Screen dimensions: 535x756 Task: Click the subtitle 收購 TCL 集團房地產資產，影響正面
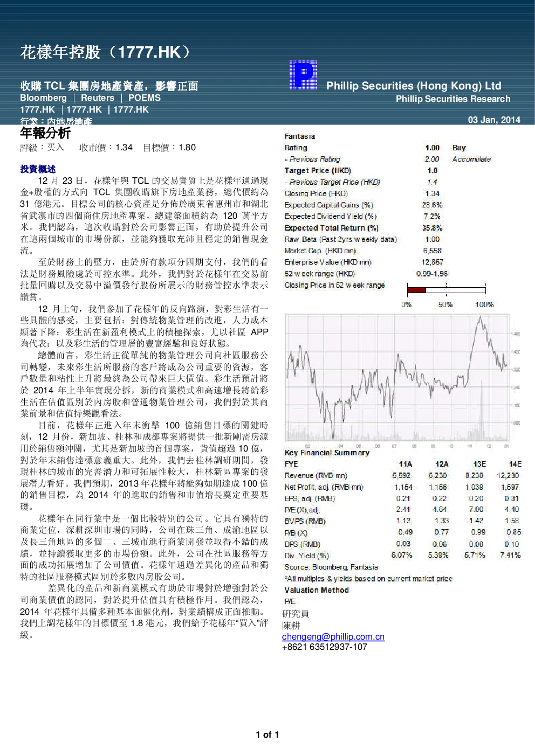(x=109, y=86)
